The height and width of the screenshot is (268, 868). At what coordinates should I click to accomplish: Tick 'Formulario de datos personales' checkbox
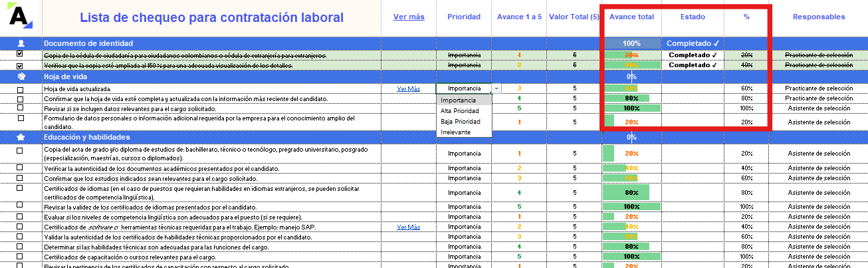pos(20,118)
